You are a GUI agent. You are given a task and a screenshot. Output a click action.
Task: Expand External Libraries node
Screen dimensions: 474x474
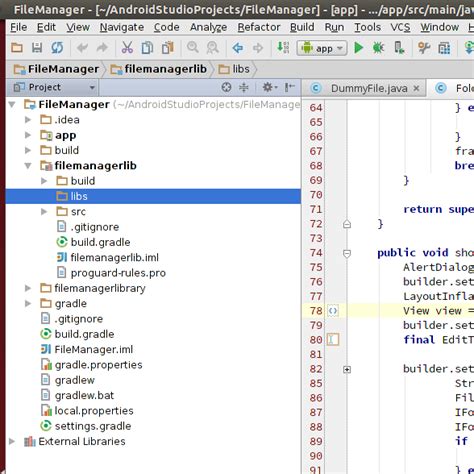click(x=12, y=442)
